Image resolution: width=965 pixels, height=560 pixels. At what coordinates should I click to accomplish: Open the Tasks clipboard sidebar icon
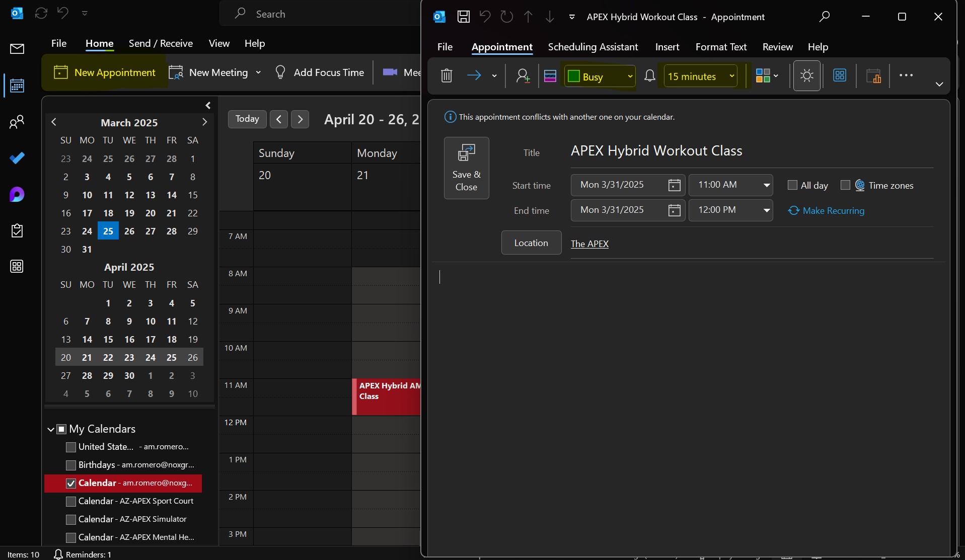tap(17, 230)
